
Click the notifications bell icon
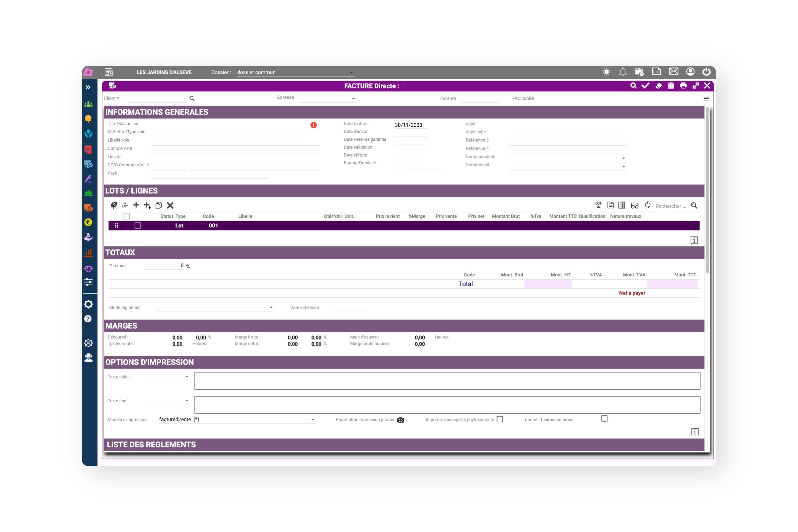point(622,72)
